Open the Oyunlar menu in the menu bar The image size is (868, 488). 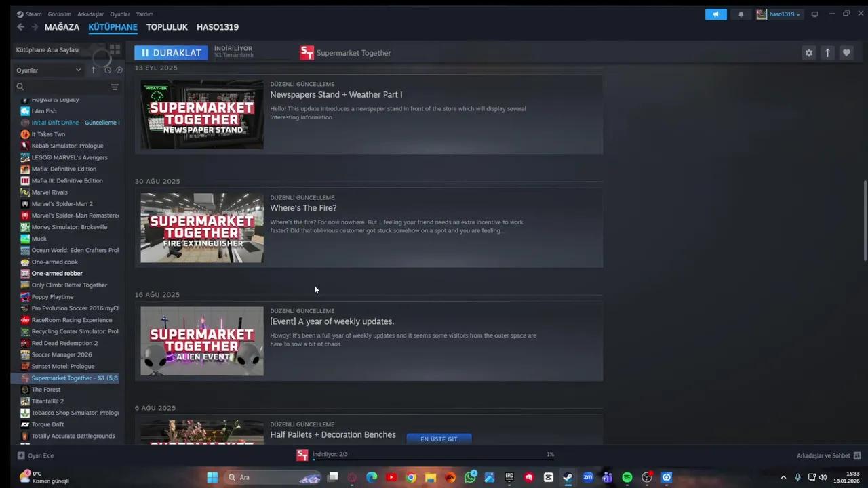120,14
